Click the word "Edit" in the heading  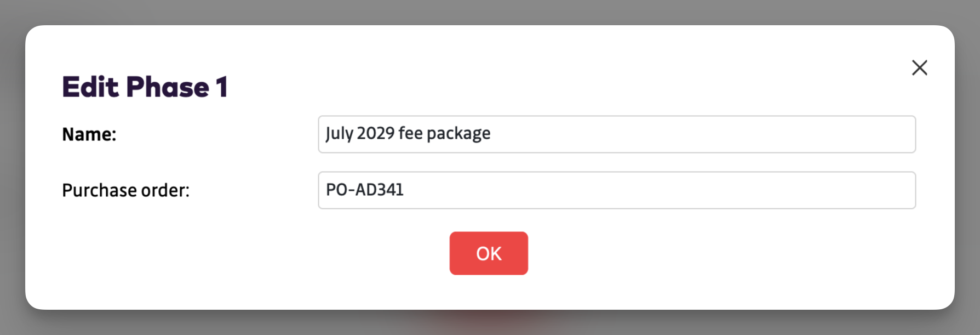coord(90,87)
